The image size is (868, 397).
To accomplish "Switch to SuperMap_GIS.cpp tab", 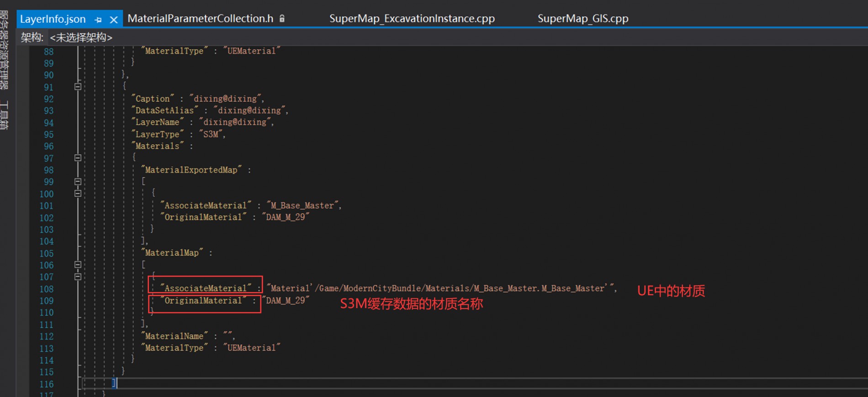I will click(582, 19).
